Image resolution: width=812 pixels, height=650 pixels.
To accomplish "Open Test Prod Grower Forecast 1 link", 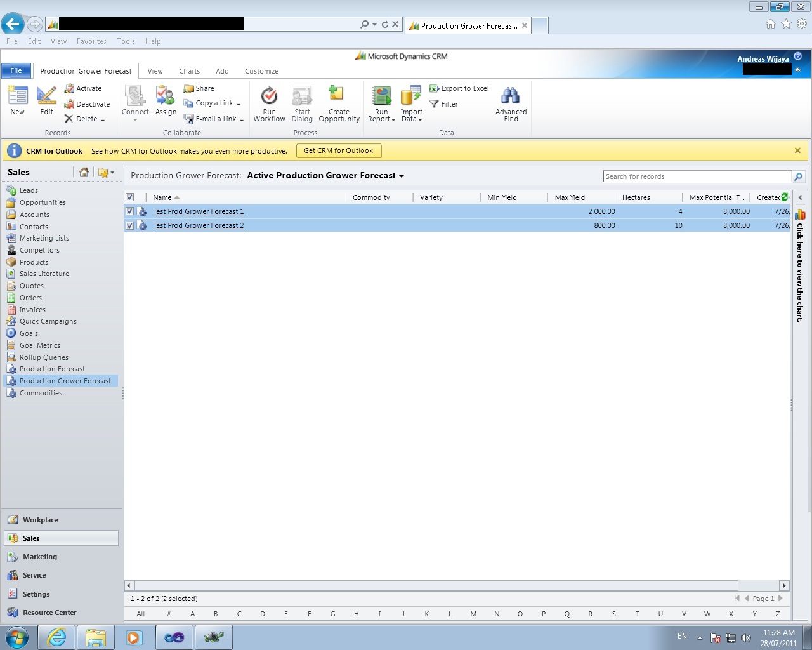I will coord(199,211).
